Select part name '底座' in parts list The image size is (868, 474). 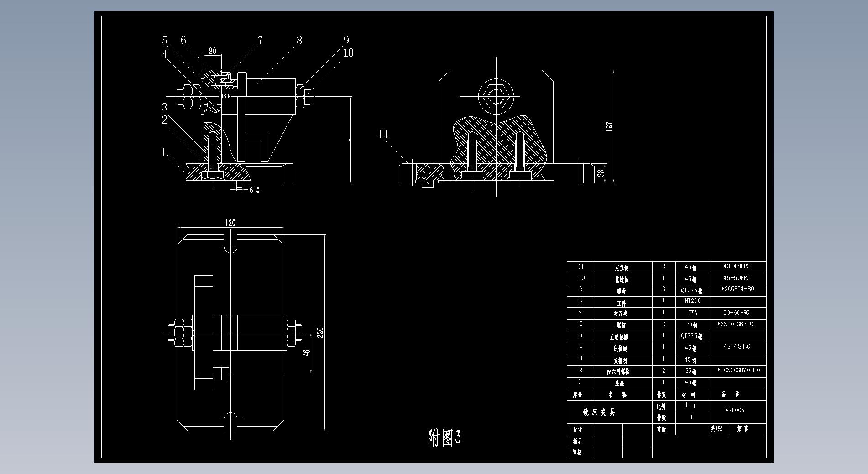point(619,383)
